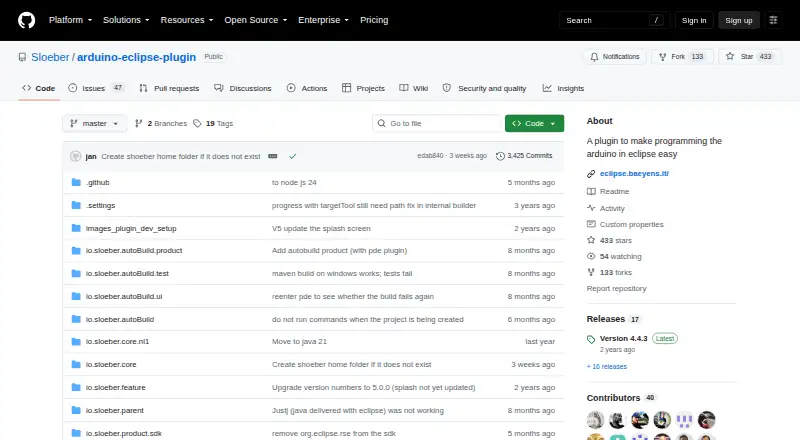Viewport: 800px width, 440px height.
Task: Open the green Code dropdown button
Action: point(534,124)
